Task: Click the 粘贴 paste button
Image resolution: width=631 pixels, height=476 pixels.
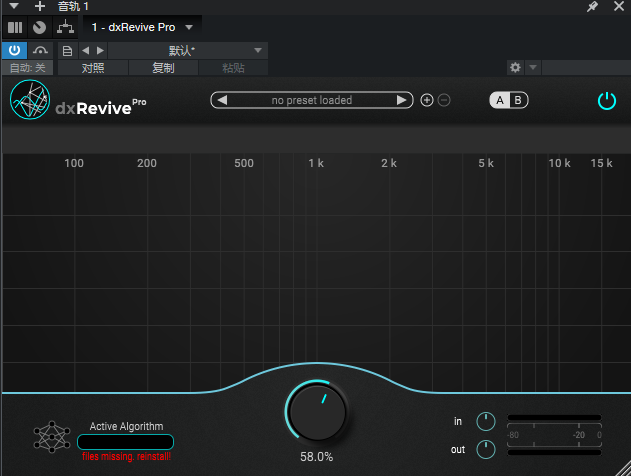Action: pos(233,68)
